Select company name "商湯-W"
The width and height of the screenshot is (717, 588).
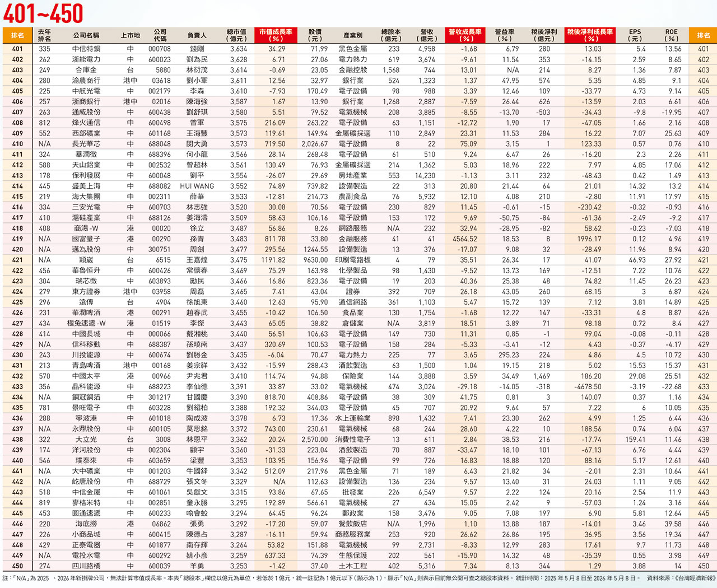tap(86, 228)
